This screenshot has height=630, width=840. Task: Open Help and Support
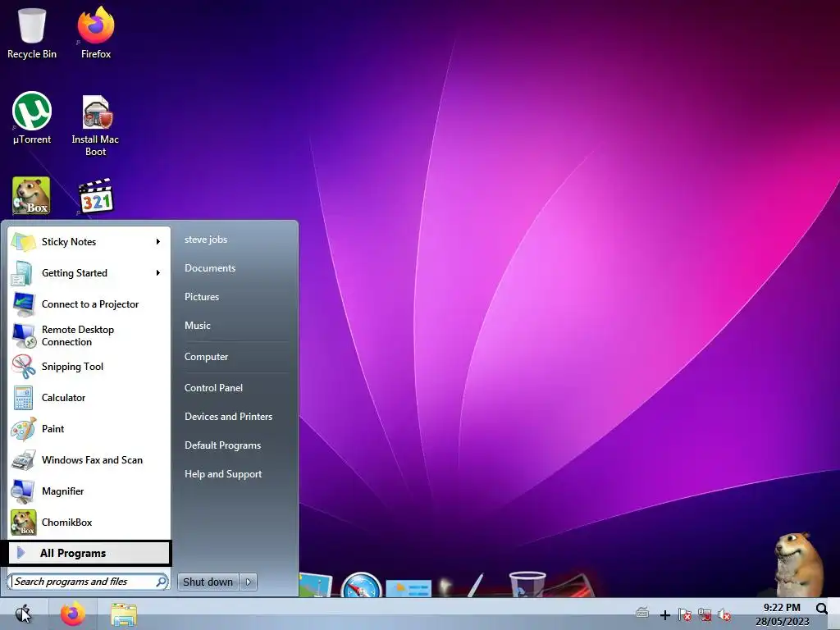223,474
